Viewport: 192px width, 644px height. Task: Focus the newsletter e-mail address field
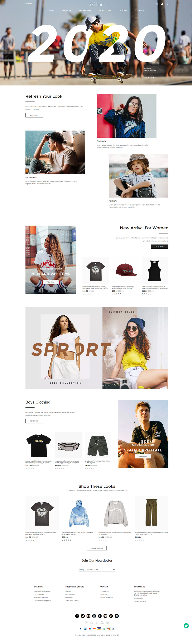pyautogui.click(x=95, y=569)
